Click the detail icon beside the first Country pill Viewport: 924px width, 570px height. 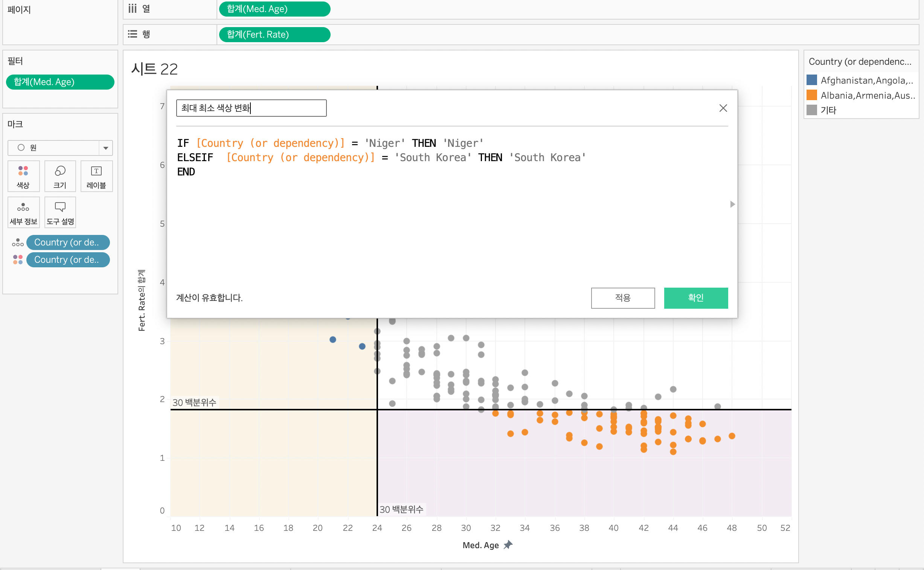pyautogui.click(x=18, y=242)
